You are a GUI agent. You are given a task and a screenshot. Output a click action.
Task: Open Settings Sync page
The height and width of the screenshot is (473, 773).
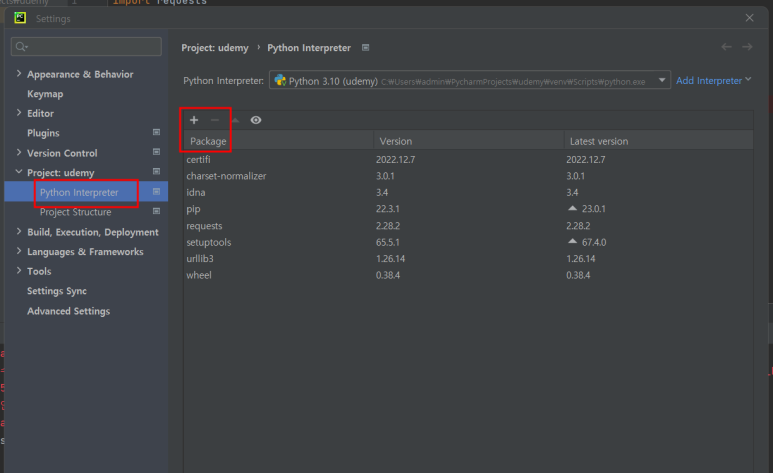(x=57, y=291)
